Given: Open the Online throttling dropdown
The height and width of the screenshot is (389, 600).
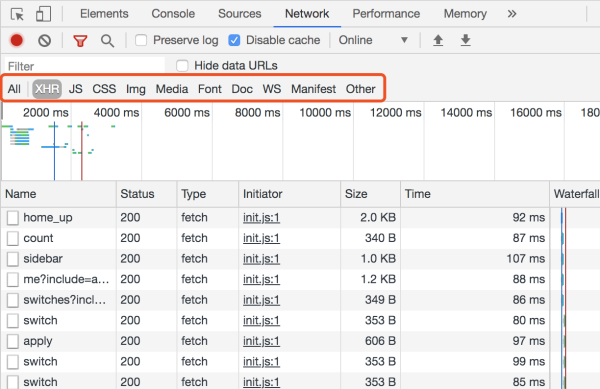Looking at the screenshot, I should click(x=373, y=40).
